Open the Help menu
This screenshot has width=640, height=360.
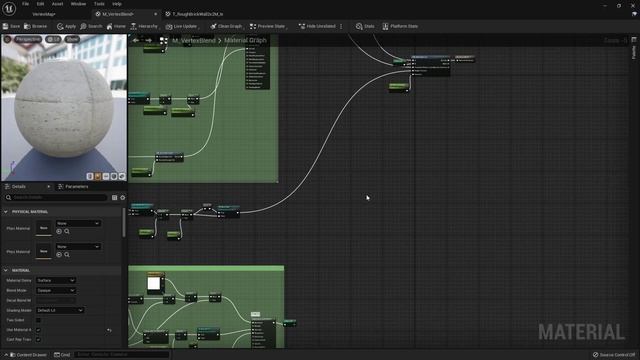[x=117, y=4]
